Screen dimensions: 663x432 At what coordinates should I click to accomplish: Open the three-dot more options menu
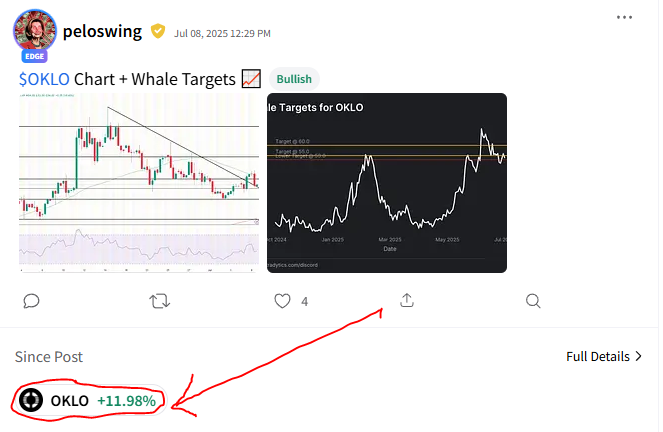pos(624,17)
